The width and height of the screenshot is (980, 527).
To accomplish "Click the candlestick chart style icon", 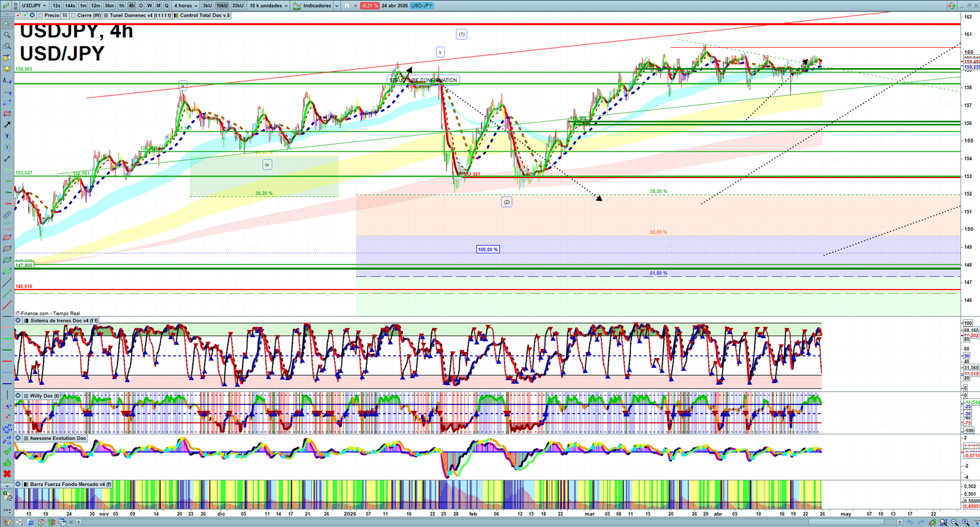I will pyautogui.click(x=7, y=6).
